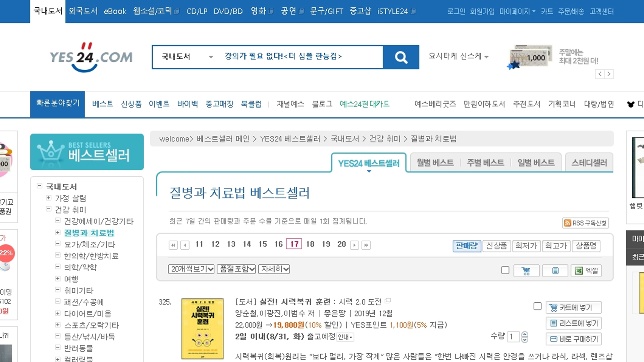The image size is (644, 362).
Task: Click 베스트셀러 crown banner
Action: coord(87,152)
